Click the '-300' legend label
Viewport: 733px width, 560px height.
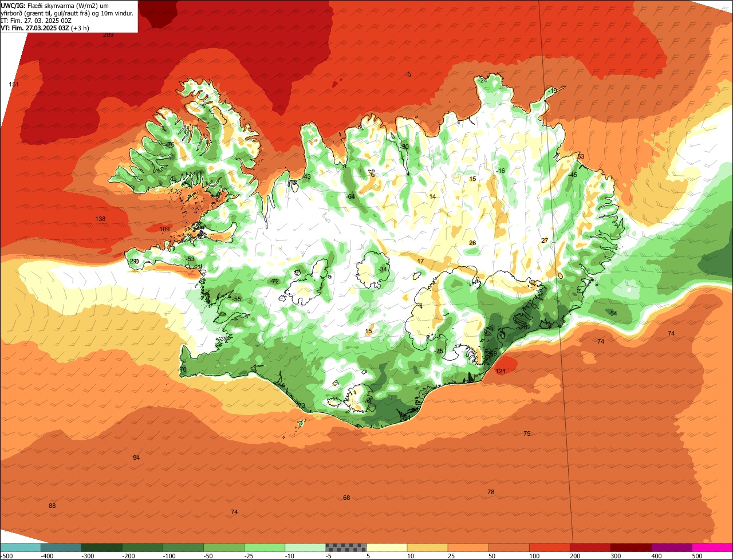coord(88,556)
